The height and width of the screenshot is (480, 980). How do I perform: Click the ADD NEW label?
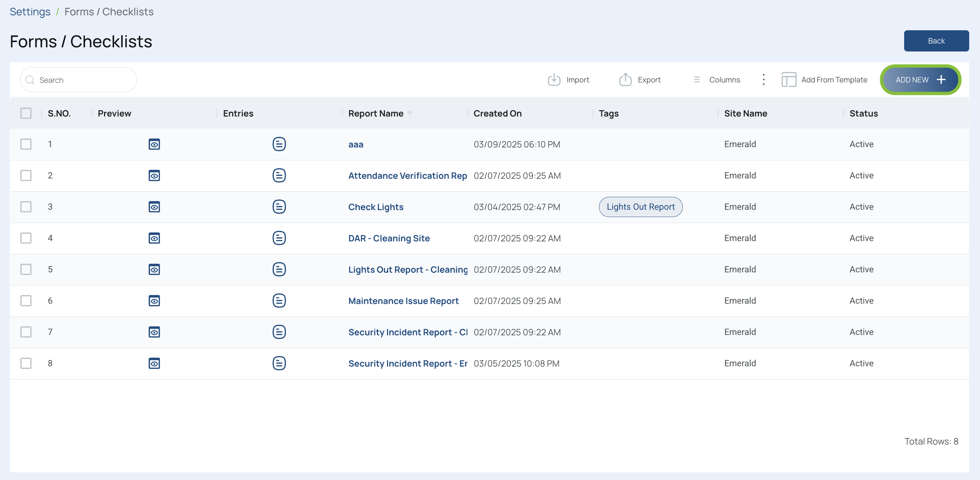[912, 80]
